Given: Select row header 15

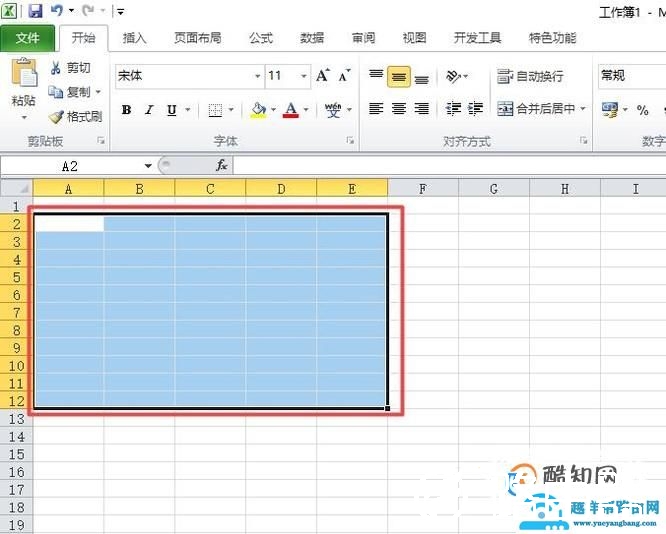Looking at the screenshot, I should pos(17,454).
